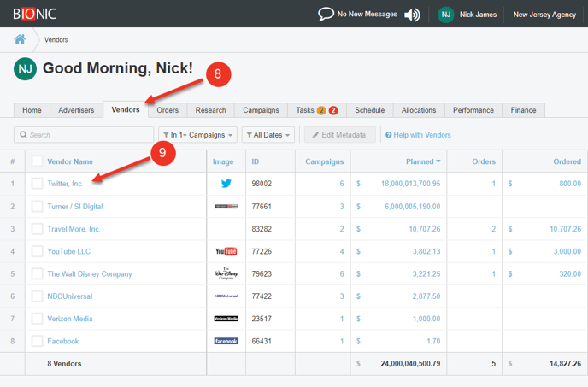Open The Walt Disney Company vendor
Image resolution: width=588 pixels, height=387 pixels.
point(90,274)
